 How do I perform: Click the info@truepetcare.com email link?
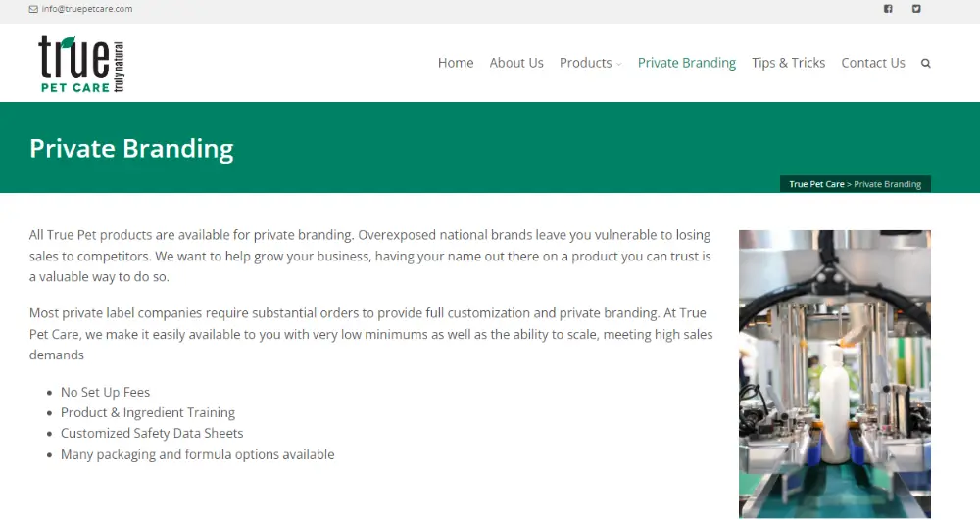point(87,9)
